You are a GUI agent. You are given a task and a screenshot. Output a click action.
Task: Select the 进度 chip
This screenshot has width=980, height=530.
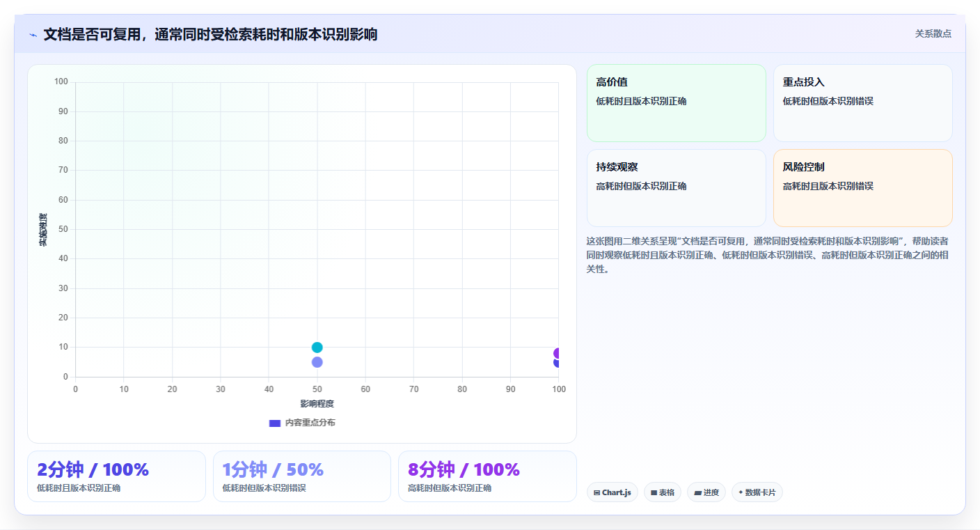coord(706,492)
